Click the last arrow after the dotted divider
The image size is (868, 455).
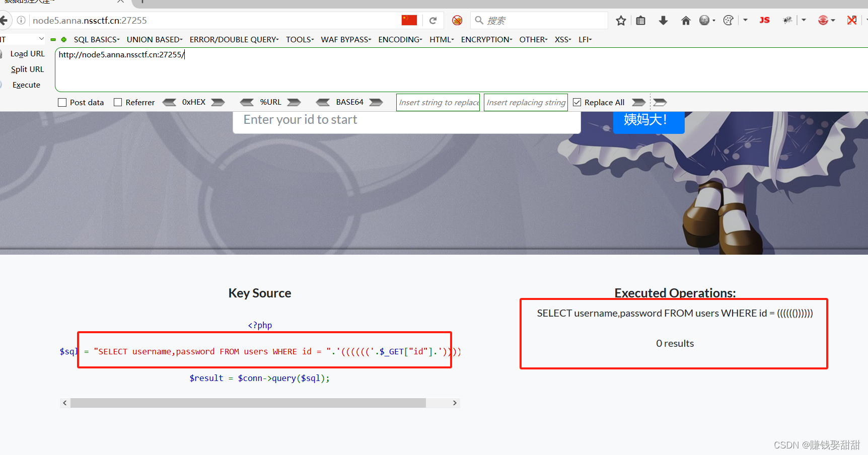[660, 102]
